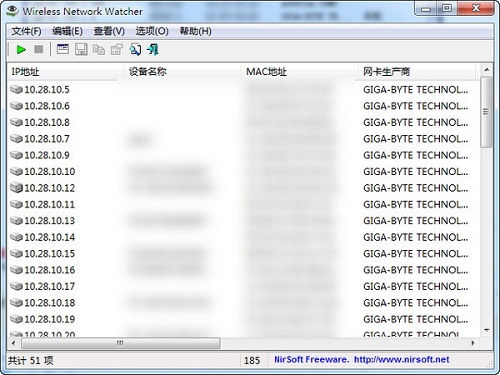Image resolution: width=500 pixels, height=375 pixels.
Task: Open the 选项(O) menu
Action: [152, 31]
